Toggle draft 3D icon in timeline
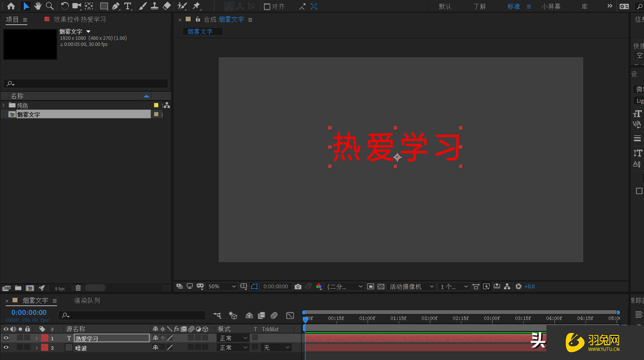 click(233, 315)
